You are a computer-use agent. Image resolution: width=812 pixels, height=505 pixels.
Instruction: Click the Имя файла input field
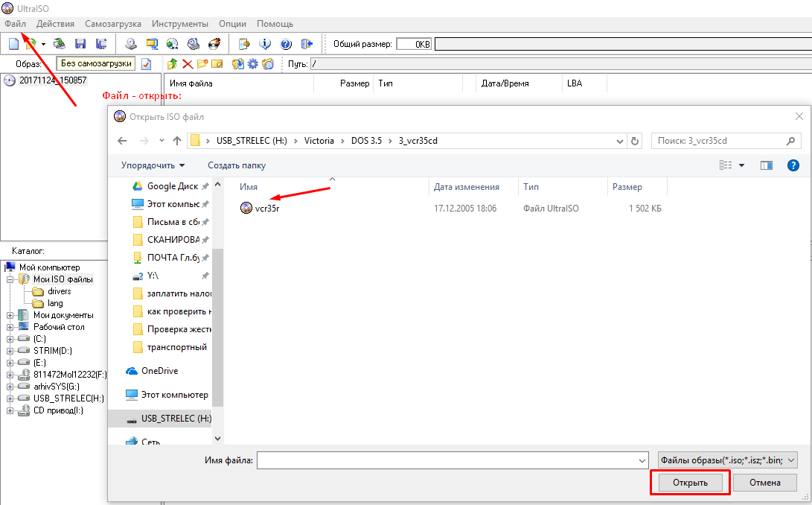(451, 461)
